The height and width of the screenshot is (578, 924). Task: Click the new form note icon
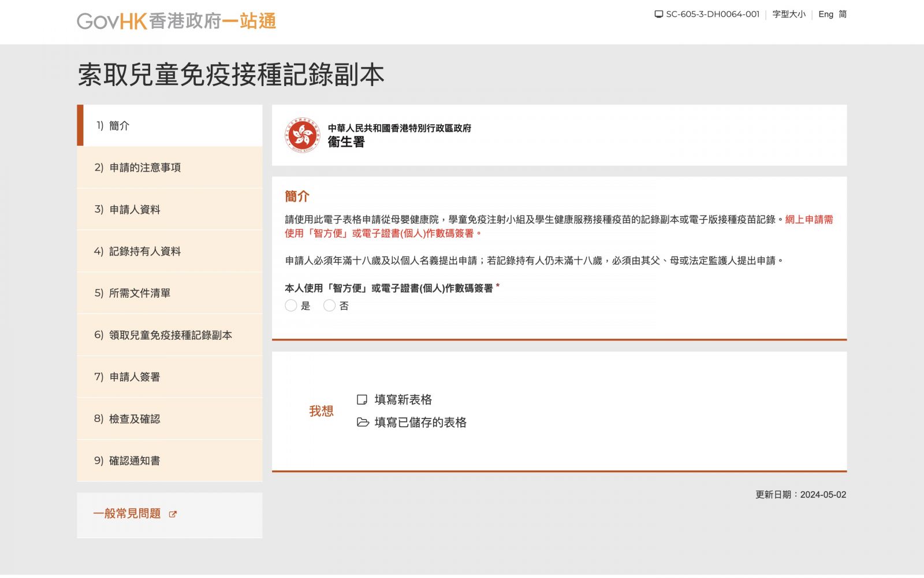[362, 399]
